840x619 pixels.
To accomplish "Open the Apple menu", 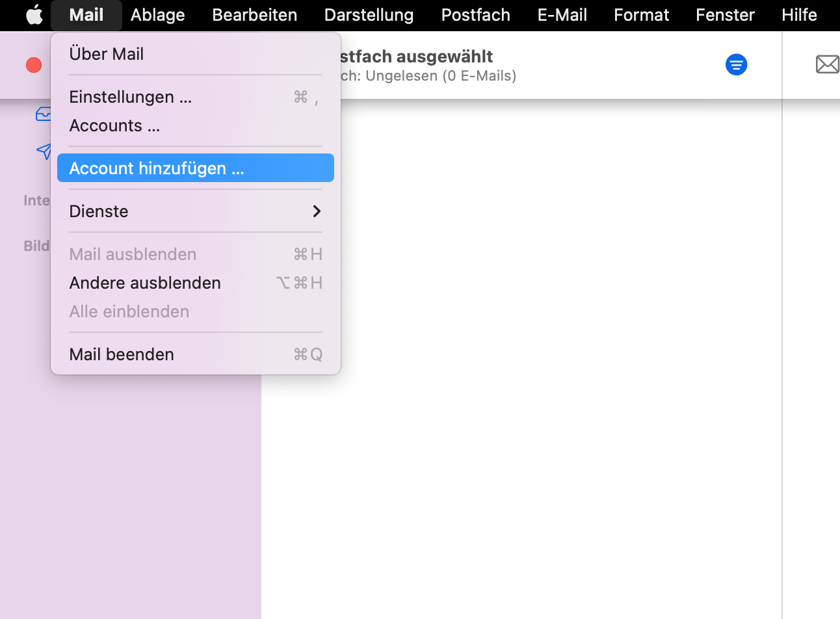I will [34, 14].
